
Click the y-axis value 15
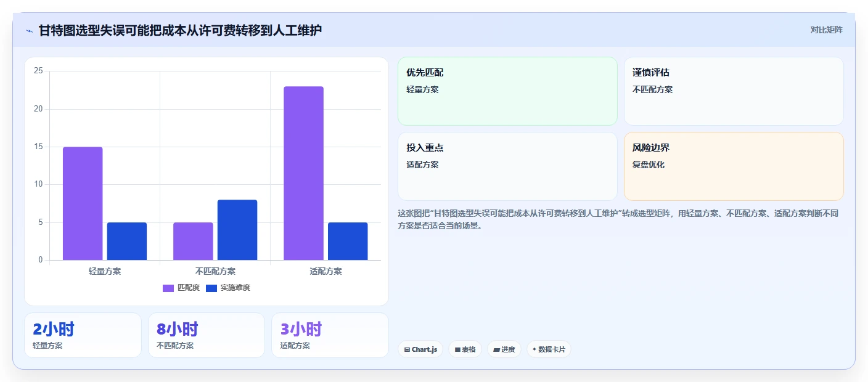(38, 147)
